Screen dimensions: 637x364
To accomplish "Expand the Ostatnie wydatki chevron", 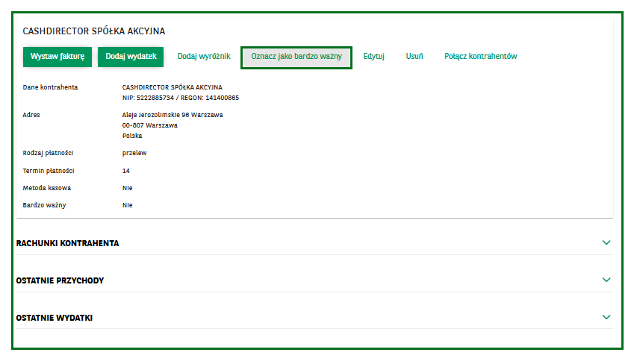I will click(606, 317).
